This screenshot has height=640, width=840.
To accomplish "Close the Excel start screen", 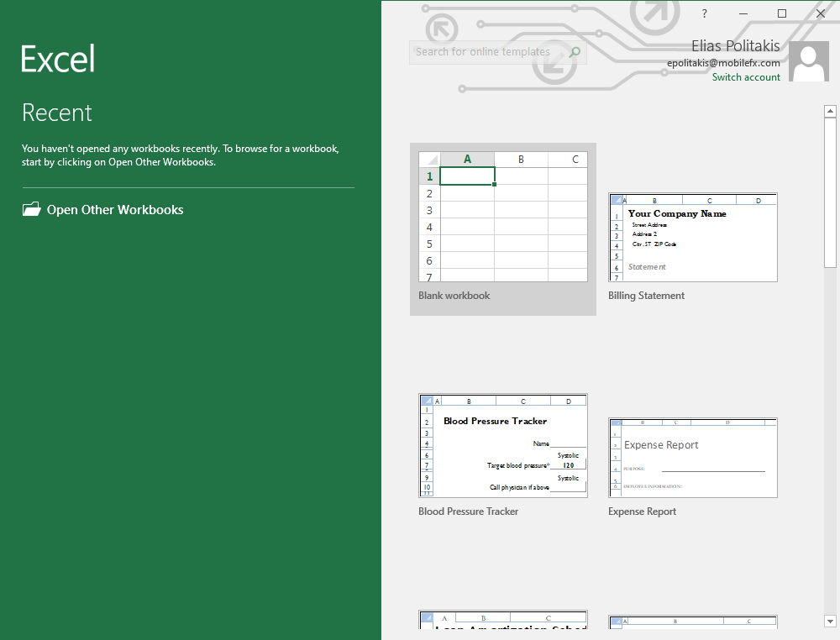I will [x=821, y=14].
